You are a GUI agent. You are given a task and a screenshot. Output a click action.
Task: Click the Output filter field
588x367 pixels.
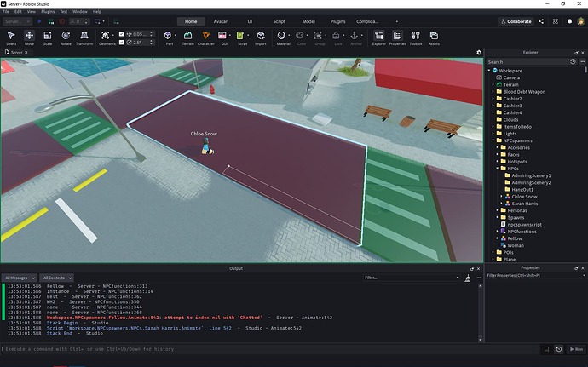click(411, 278)
